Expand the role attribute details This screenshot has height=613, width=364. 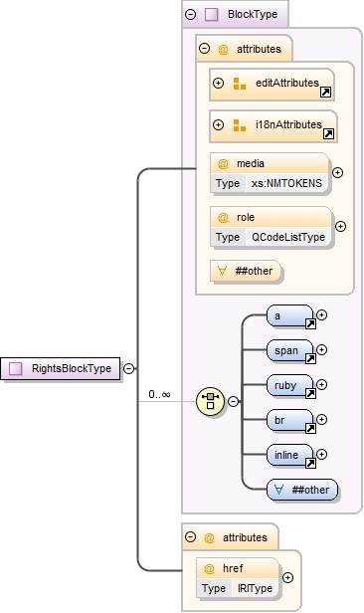340,226
